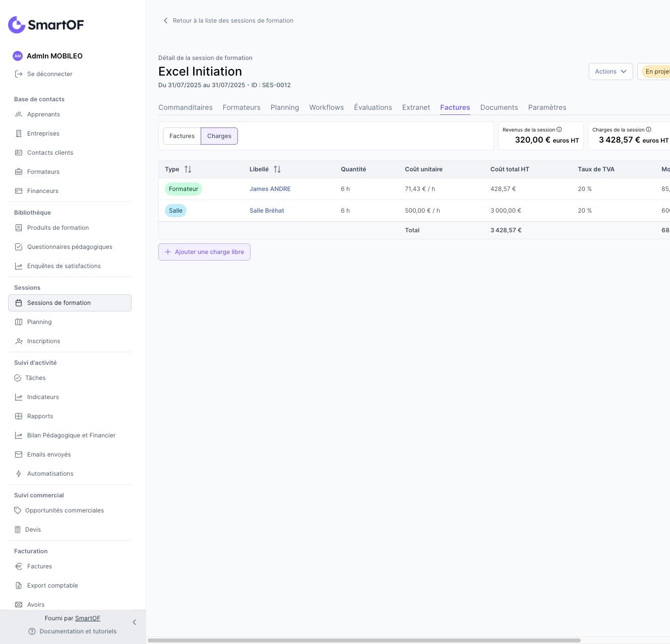The width and height of the screenshot is (670, 644).
Task: Open the Planning tab of the session
Action: point(284,107)
